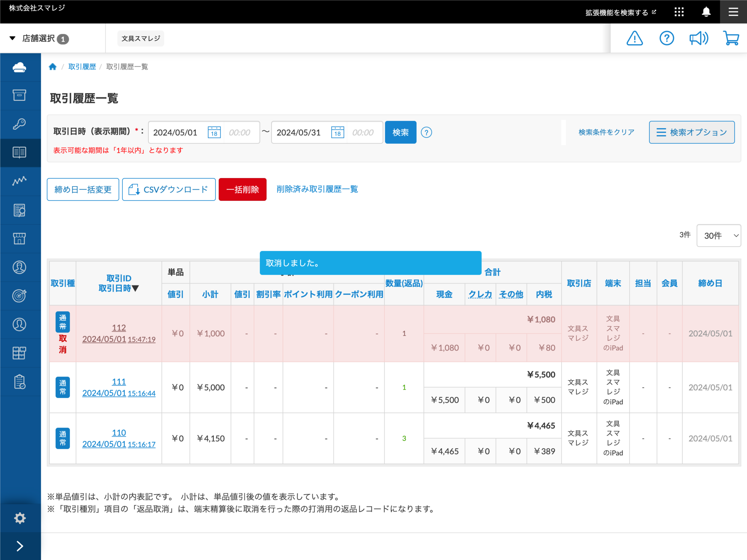Viewport: 747px width, 560px height.
Task: Click 取引履歴 breadcrumb link
Action: coord(82,66)
